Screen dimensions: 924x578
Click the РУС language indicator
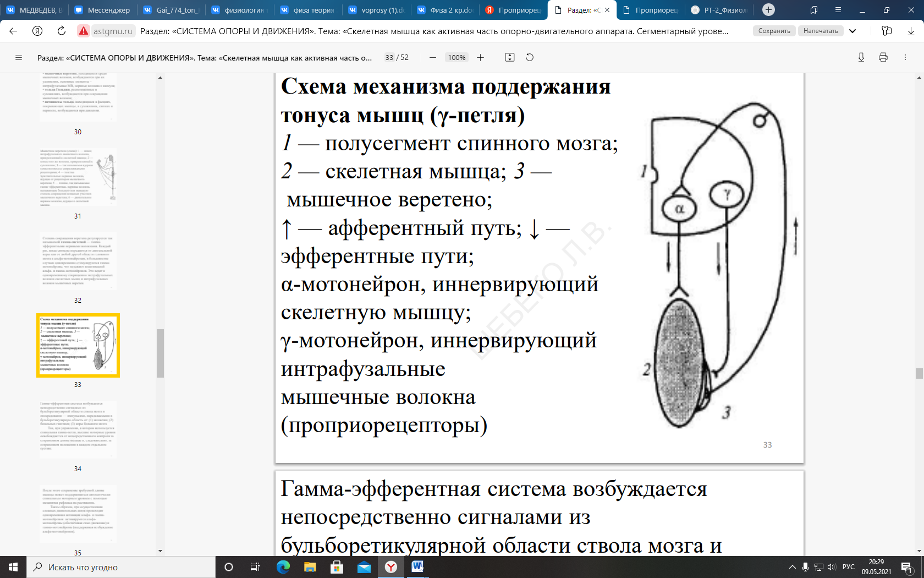(x=849, y=567)
